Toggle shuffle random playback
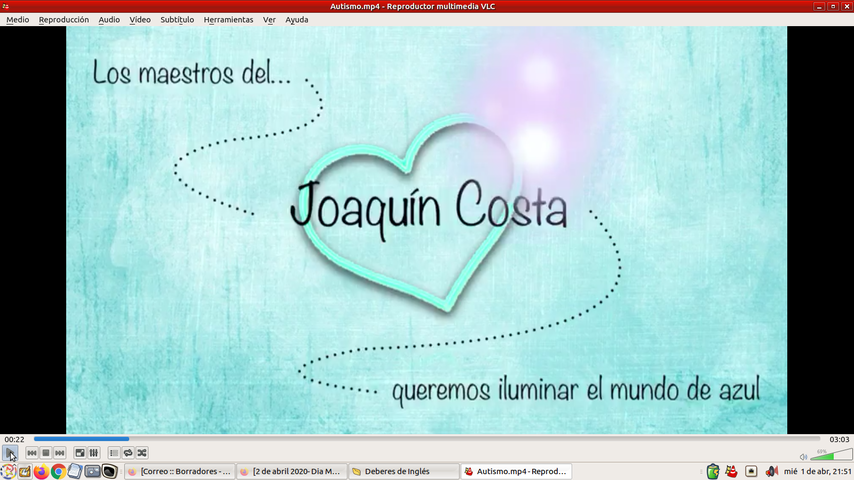 [x=142, y=453]
